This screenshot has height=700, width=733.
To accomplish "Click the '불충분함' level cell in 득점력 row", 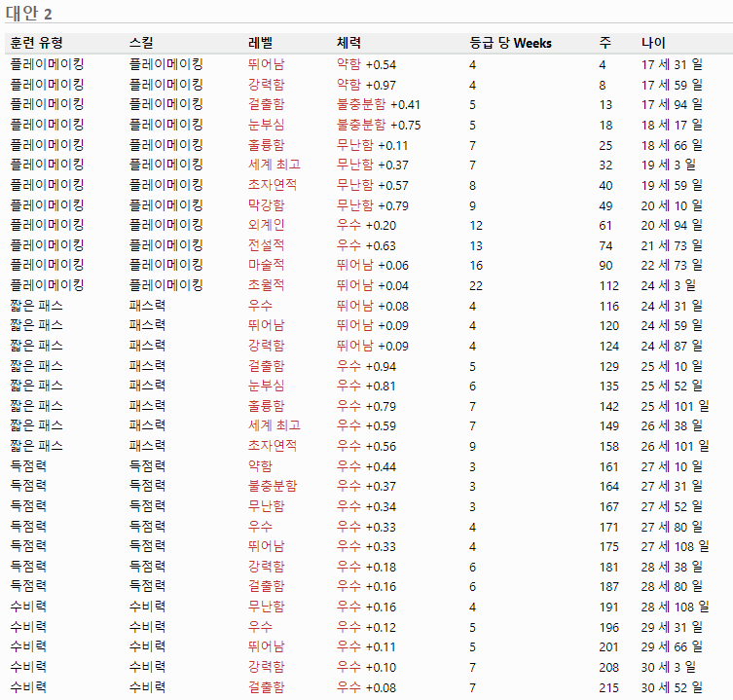I will tap(272, 487).
